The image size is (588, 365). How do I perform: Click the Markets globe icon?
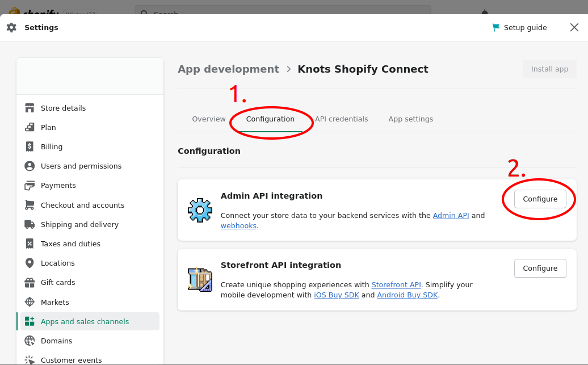click(x=30, y=302)
